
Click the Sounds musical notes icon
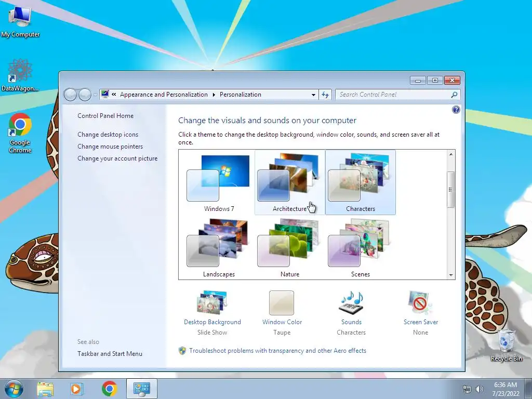pos(351,303)
